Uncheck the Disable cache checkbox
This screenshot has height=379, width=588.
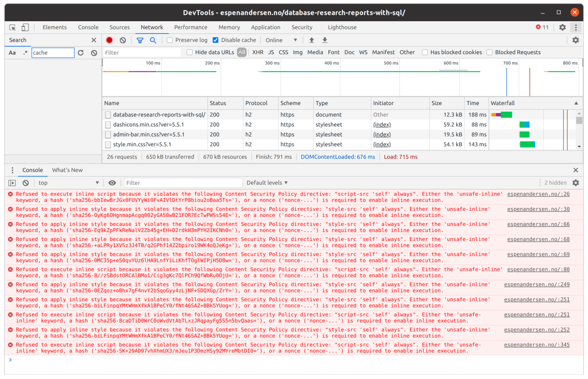tap(216, 40)
